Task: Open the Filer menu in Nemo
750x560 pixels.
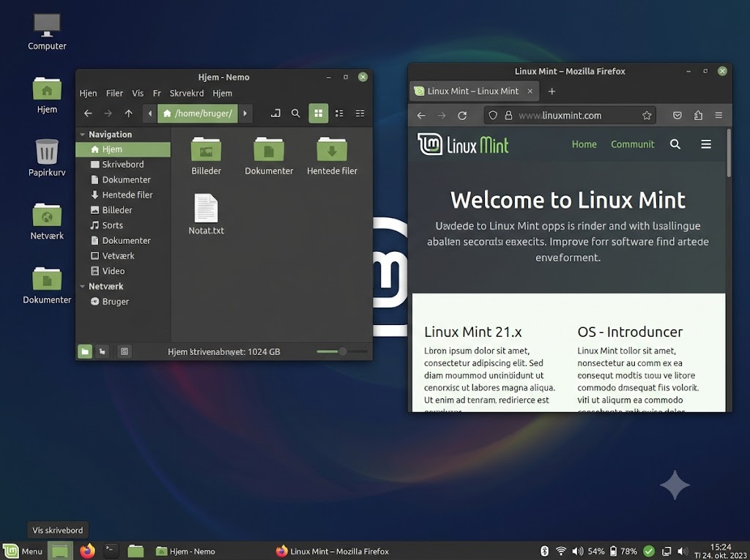Action: pyautogui.click(x=114, y=93)
